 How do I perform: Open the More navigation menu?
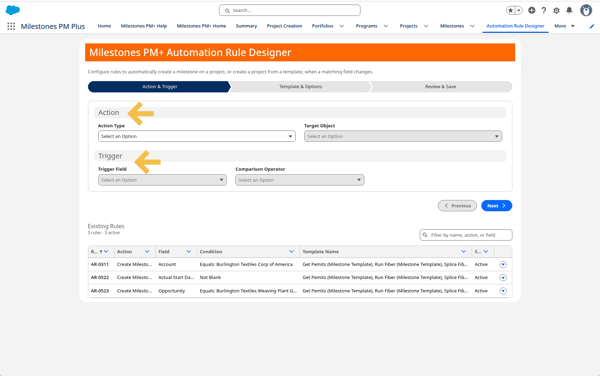564,26
